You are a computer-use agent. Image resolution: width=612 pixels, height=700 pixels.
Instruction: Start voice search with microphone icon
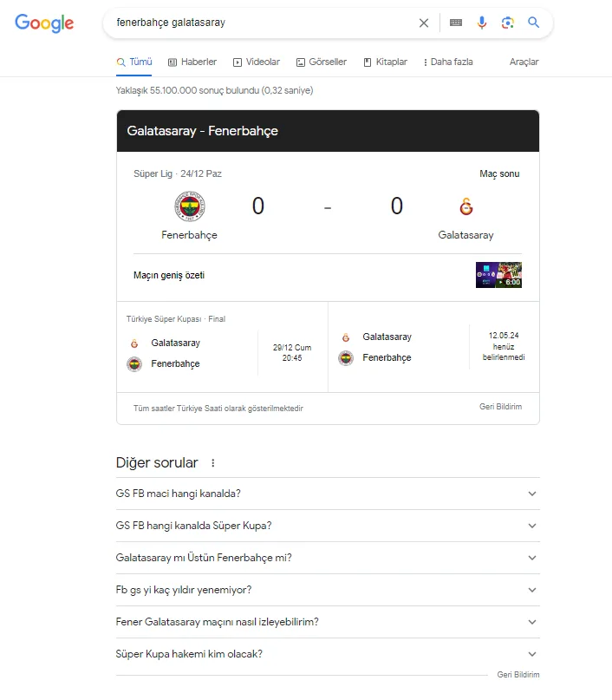coord(482,23)
